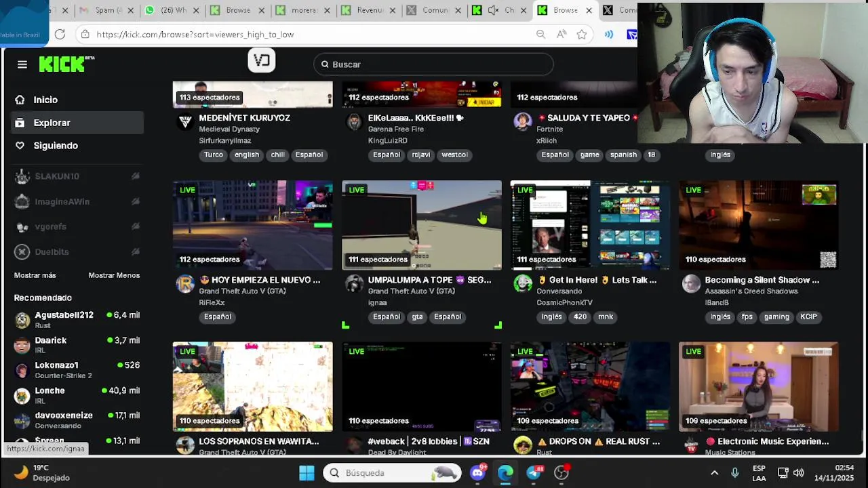This screenshot has height=488, width=868.
Task: Click the read aloud icon
Action: pos(561,35)
